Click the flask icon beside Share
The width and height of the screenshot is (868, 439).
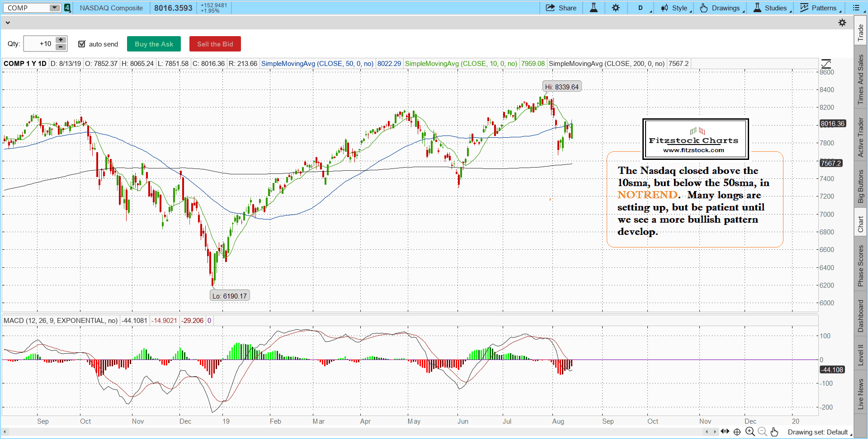pos(594,8)
